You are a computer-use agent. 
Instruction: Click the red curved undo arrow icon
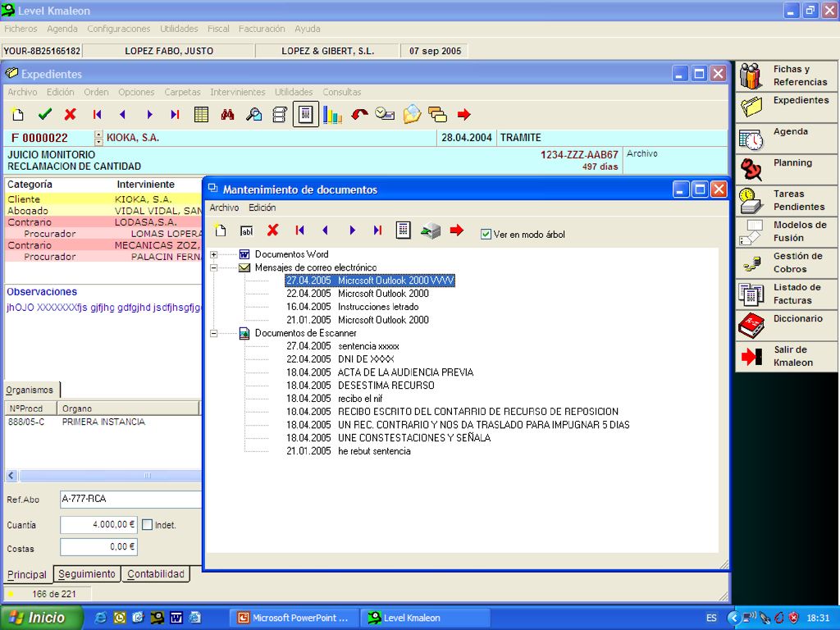[x=359, y=114]
